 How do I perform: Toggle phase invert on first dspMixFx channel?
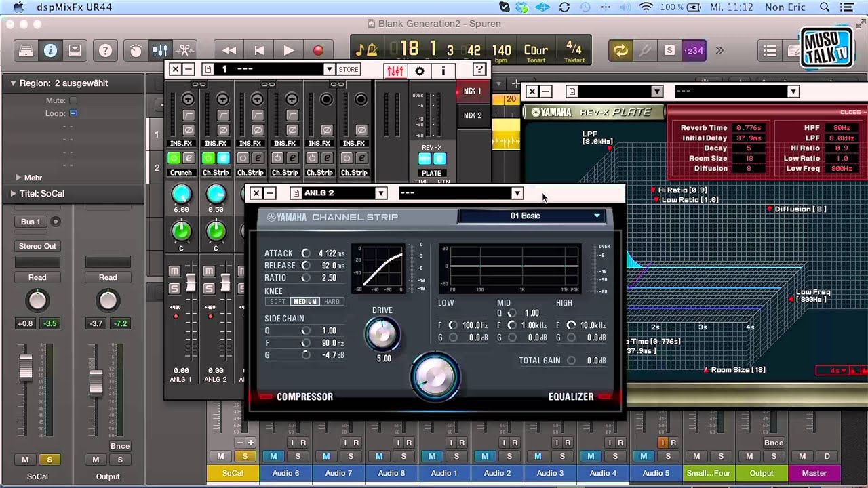click(188, 129)
